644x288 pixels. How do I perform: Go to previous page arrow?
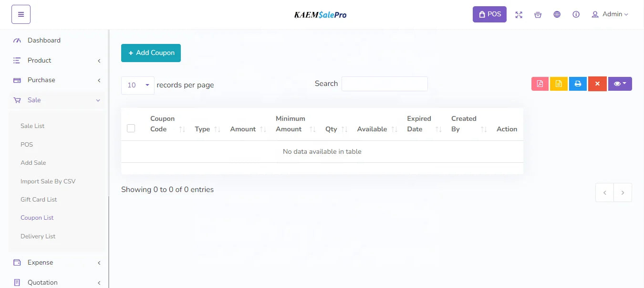605,192
